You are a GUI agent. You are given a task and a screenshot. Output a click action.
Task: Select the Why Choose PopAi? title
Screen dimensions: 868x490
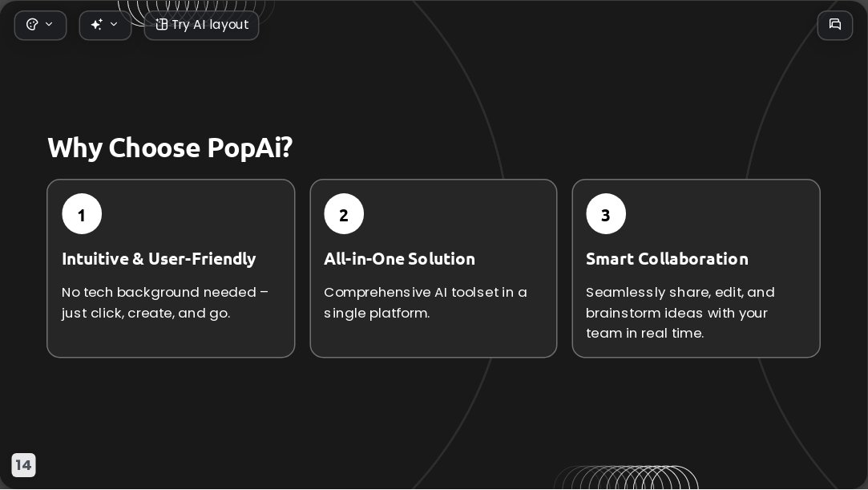pyautogui.click(x=170, y=148)
